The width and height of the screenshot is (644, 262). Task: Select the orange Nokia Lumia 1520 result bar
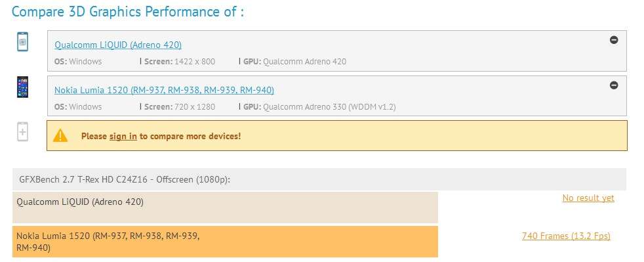point(225,242)
